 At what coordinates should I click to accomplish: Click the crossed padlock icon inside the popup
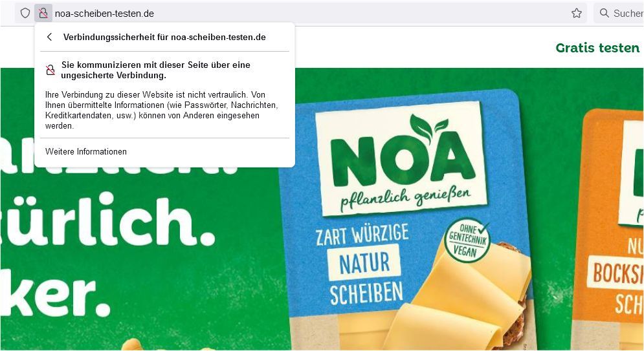pyautogui.click(x=50, y=70)
